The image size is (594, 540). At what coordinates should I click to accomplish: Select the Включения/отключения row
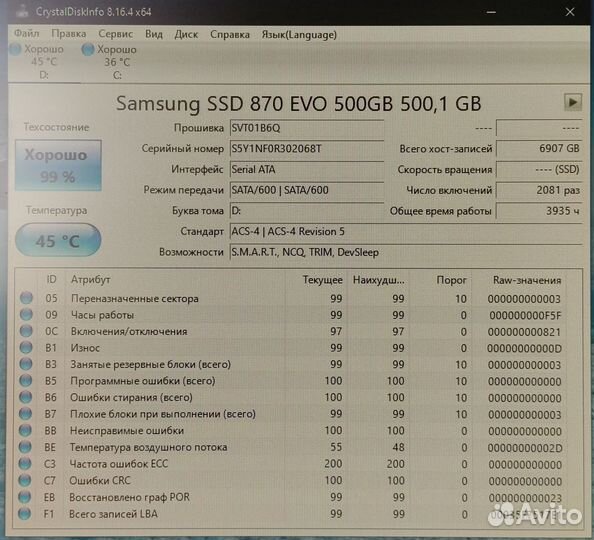pos(292,332)
